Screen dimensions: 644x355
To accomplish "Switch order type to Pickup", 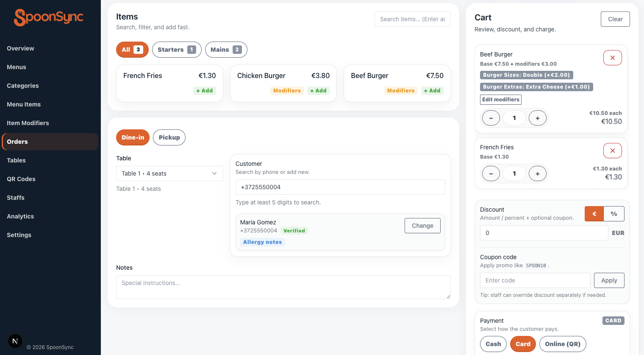I will pos(169,137).
